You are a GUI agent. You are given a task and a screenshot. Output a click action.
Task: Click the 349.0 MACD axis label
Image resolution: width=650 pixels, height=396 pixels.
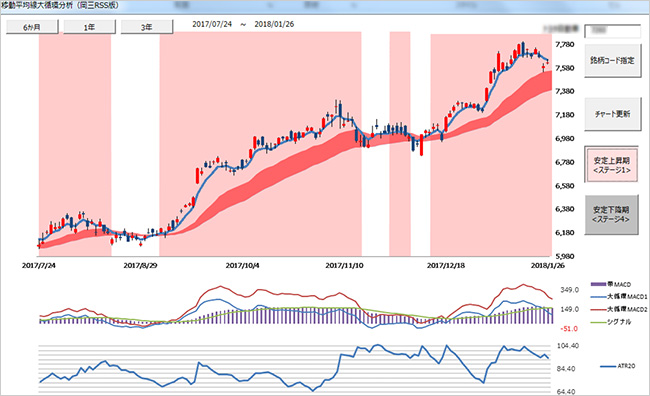pos(570,290)
